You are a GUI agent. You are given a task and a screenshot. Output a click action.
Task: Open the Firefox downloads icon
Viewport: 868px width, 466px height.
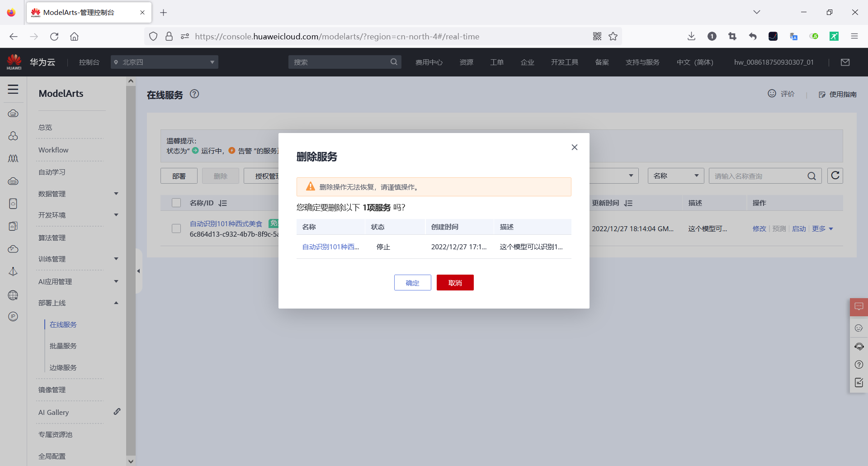point(691,36)
